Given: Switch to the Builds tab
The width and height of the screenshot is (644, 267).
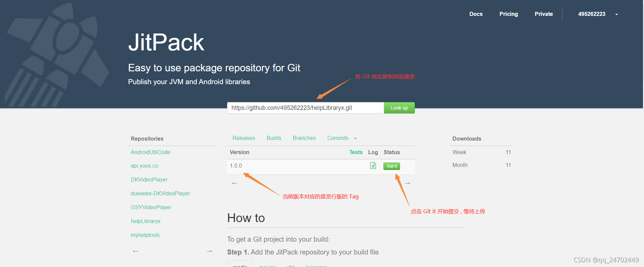Looking at the screenshot, I should point(274,138).
